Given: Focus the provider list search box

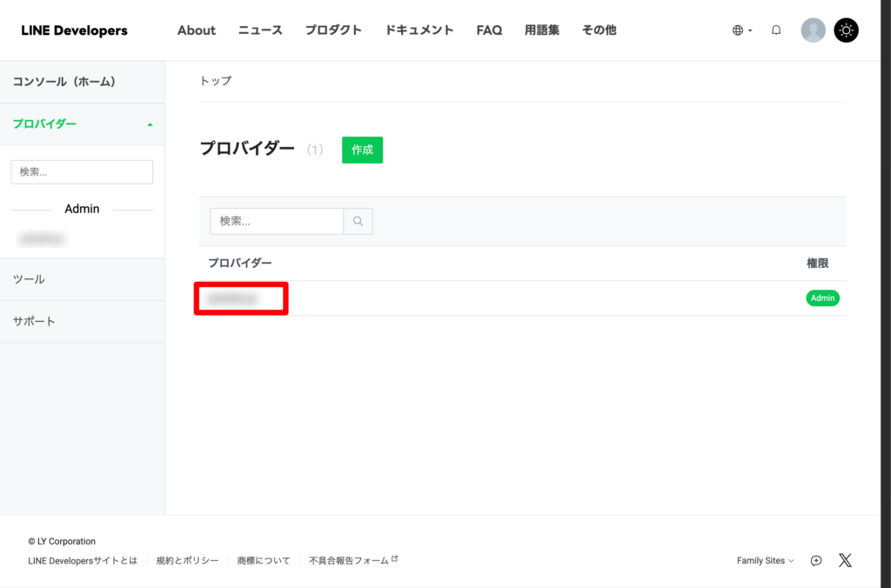Looking at the screenshot, I should click(x=277, y=221).
